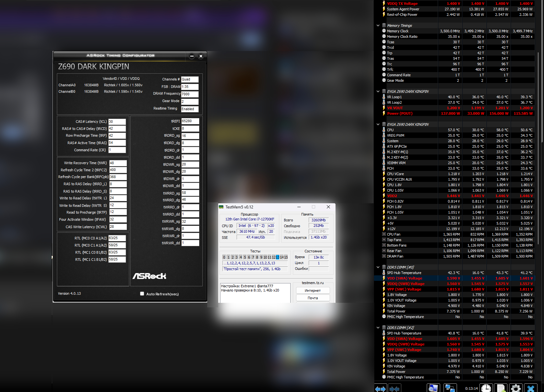Open the monitor-with-magnifier icon in HWiNFO toolbar

click(433, 388)
